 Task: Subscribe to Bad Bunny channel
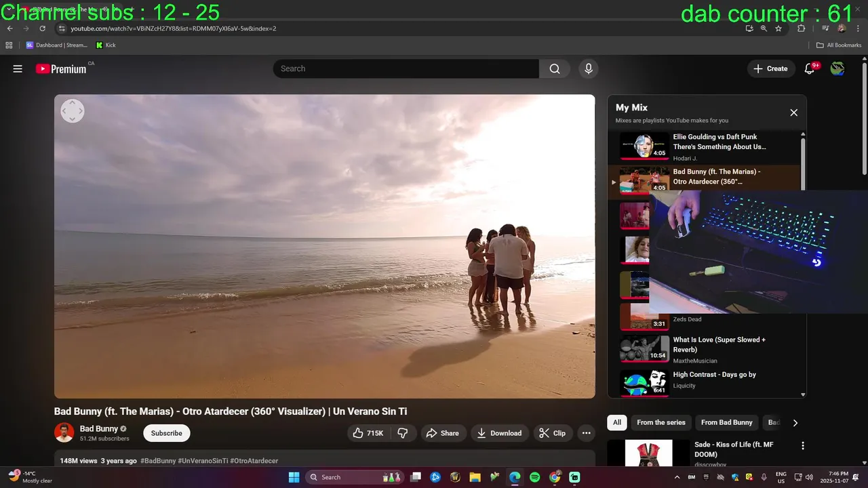(167, 433)
